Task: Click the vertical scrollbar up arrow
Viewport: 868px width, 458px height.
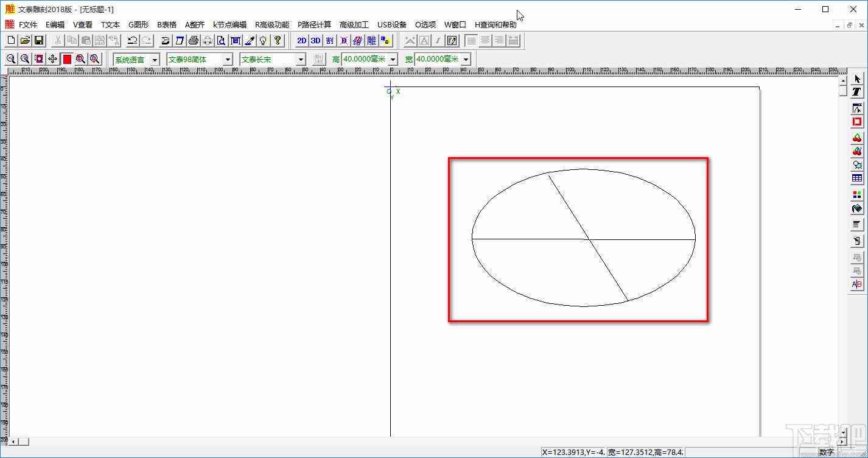Action: tap(843, 80)
